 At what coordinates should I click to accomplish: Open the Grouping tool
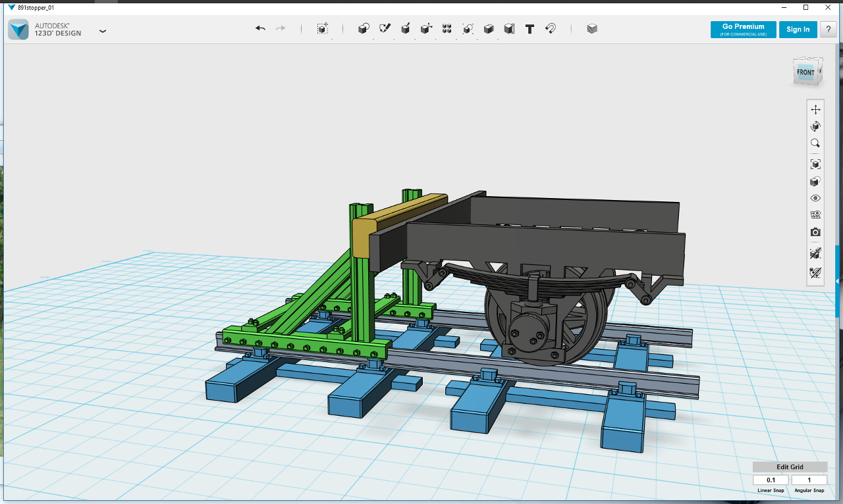(x=468, y=29)
